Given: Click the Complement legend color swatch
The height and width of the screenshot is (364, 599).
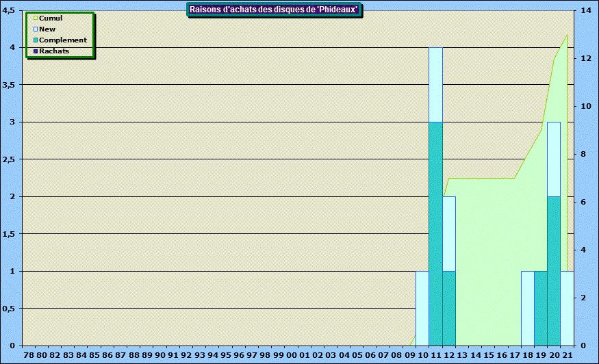Looking at the screenshot, I should click(36, 40).
